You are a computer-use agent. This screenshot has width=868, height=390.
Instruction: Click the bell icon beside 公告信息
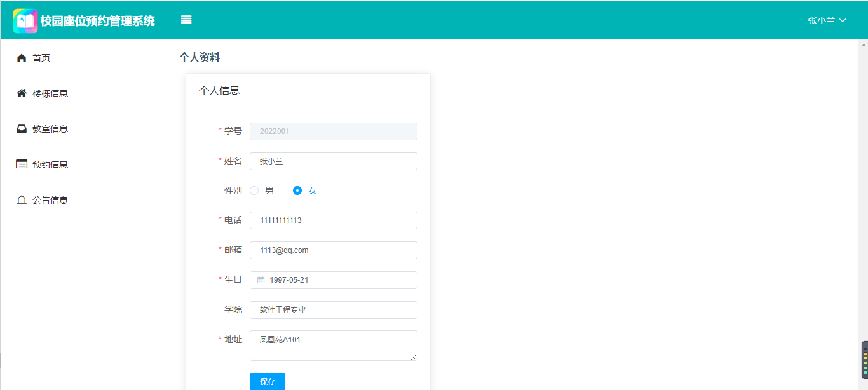[22, 200]
